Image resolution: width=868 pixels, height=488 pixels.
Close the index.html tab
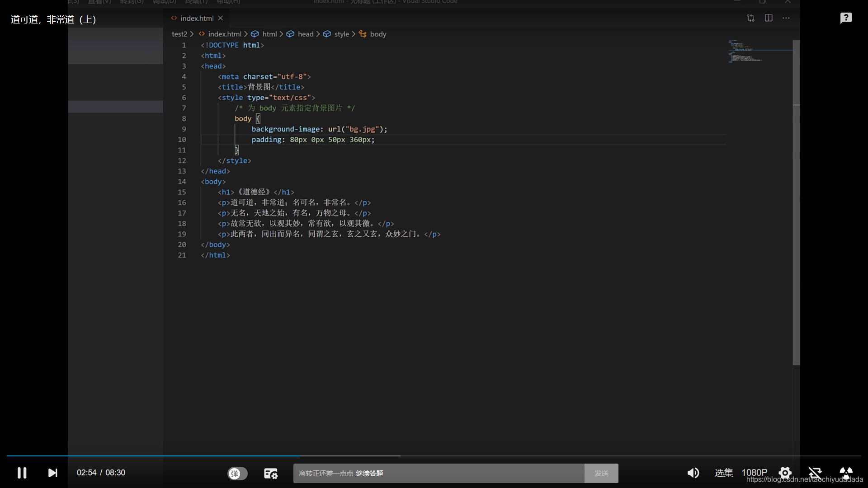coord(221,18)
